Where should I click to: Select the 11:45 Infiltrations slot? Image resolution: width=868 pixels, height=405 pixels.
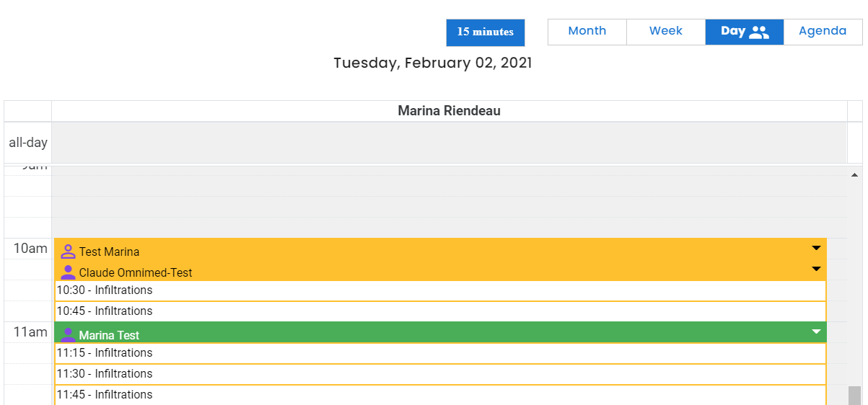pyautogui.click(x=440, y=395)
